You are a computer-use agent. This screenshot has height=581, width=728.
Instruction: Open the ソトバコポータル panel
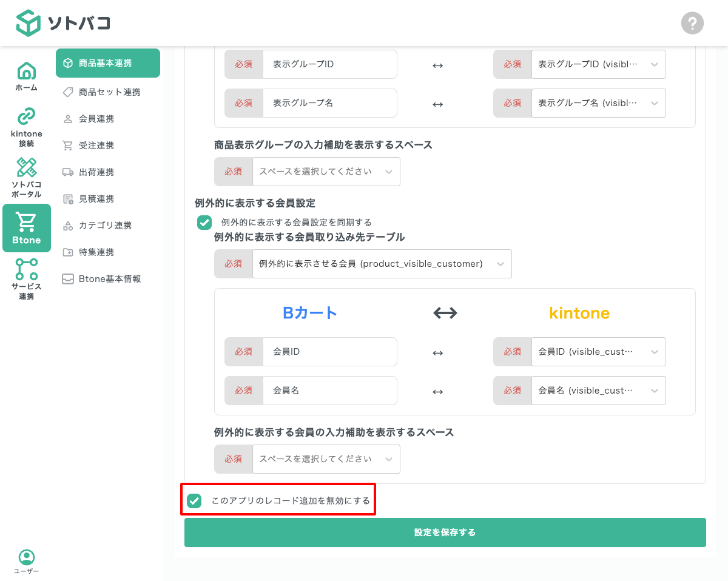coord(27,176)
